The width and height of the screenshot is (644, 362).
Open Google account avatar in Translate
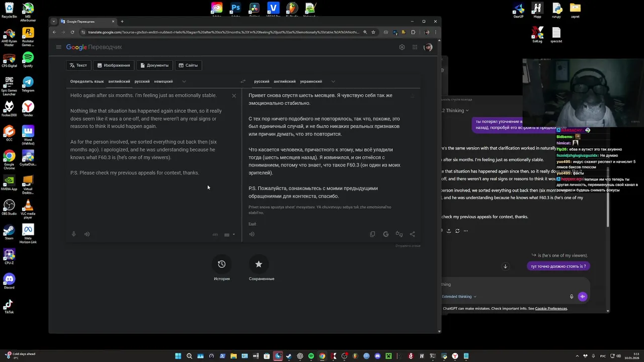428,47
